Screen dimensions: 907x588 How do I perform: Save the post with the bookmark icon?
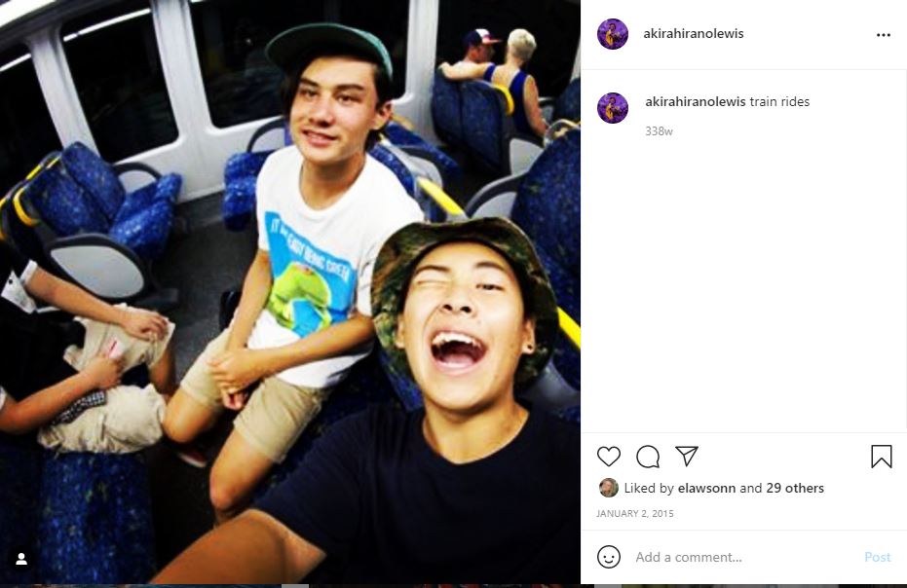882,457
